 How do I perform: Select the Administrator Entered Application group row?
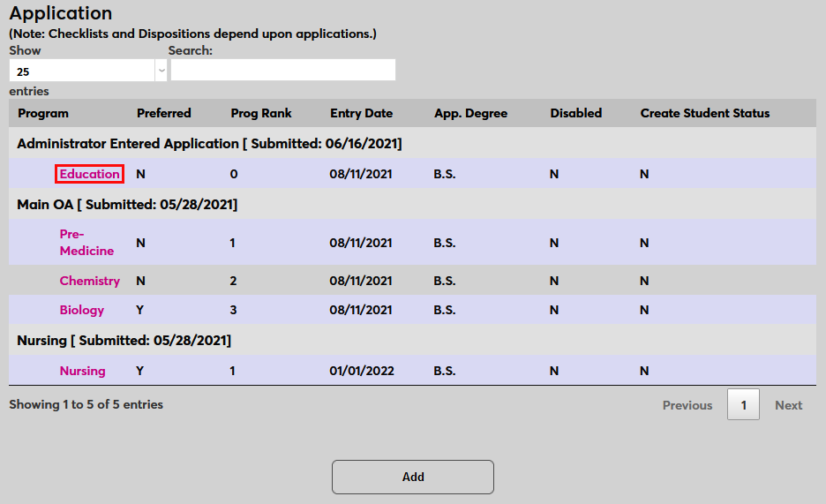coord(412,143)
